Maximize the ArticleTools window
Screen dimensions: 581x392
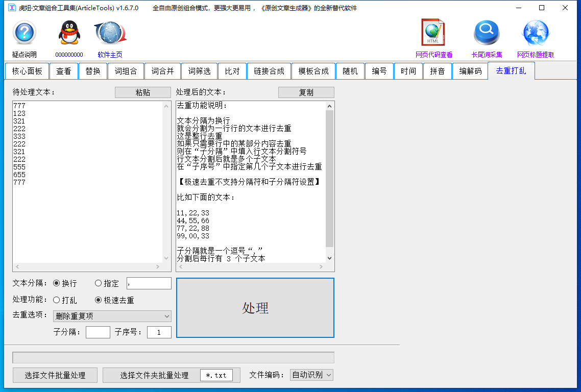pos(542,8)
